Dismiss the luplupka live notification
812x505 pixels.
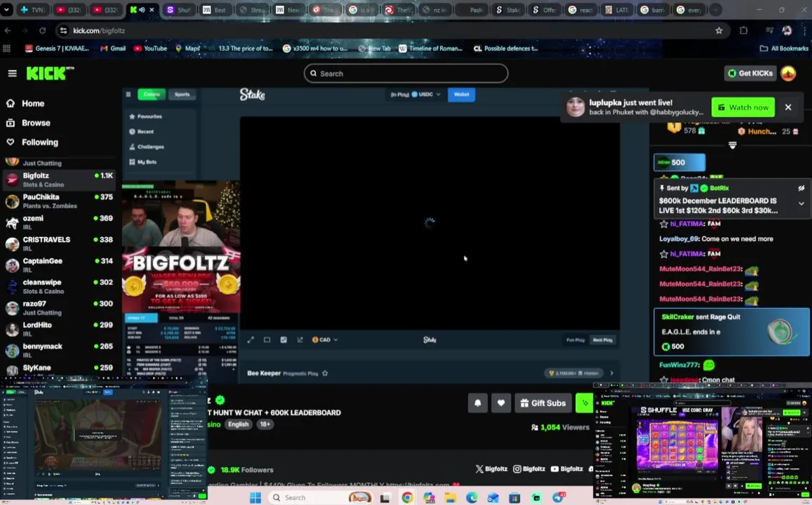coord(787,107)
